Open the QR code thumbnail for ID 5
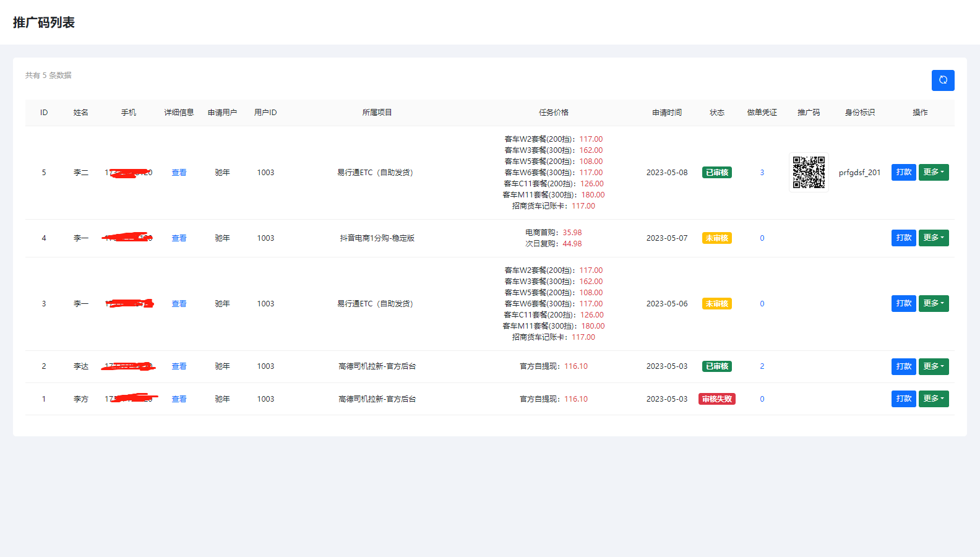This screenshot has height=557, width=980. tap(809, 172)
